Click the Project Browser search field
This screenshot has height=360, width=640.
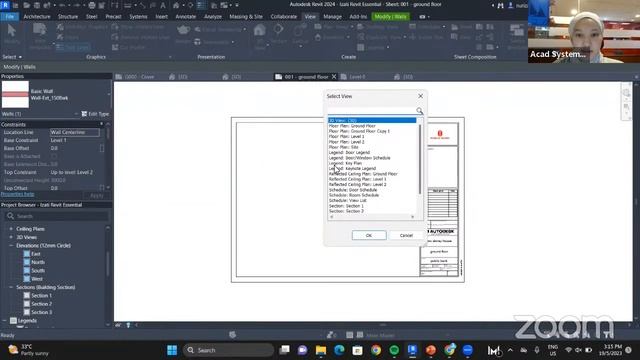[x=57, y=216]
